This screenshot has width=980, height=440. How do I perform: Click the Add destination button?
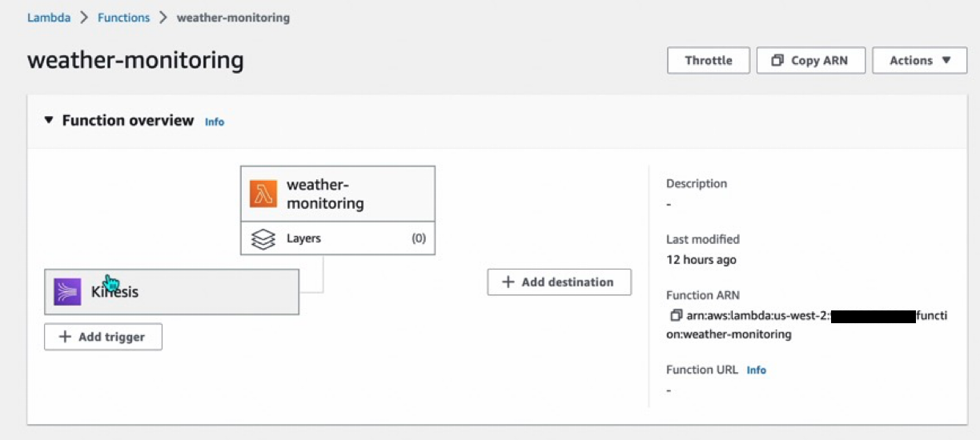559,282
